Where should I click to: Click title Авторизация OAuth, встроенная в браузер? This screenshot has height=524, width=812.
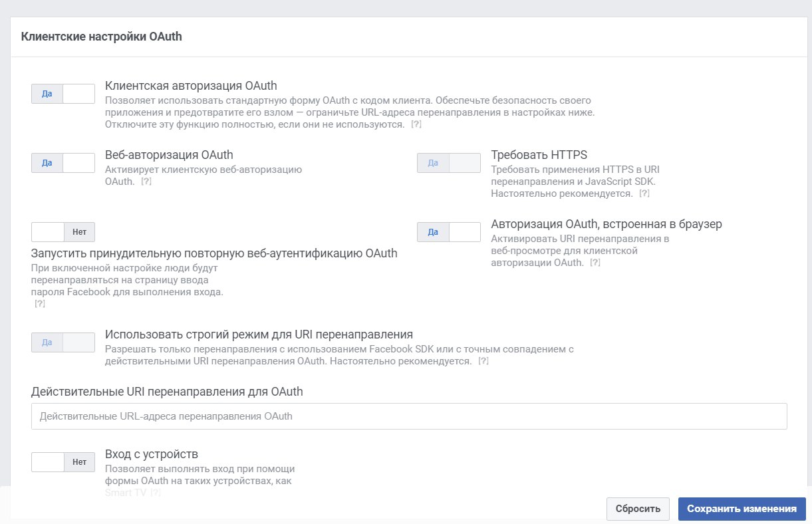click(x=607, y=224)
